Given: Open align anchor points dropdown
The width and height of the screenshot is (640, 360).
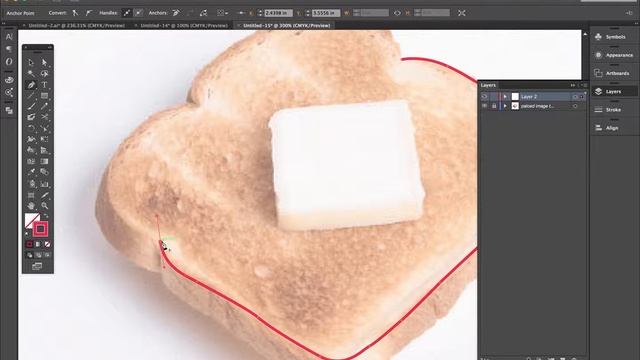Looking at the screenshot, I should click(223, 13).
